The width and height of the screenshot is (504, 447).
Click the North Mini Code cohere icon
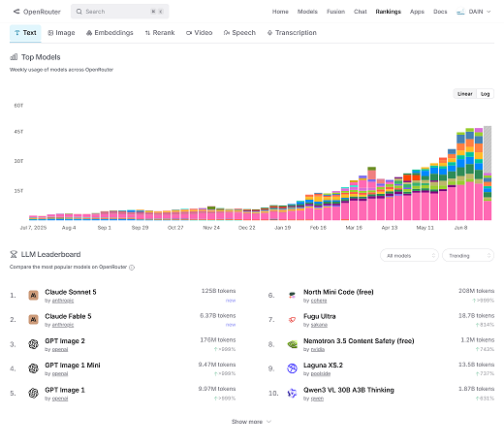point(292,295)
